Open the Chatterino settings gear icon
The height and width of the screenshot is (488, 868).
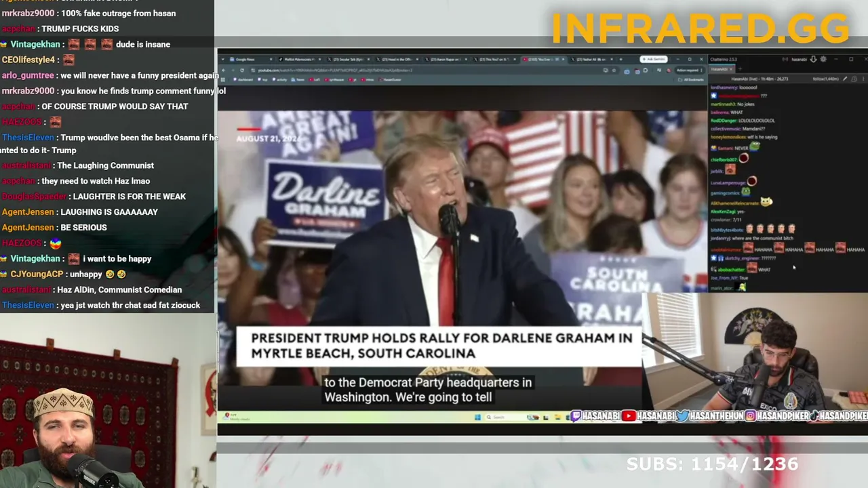tap(823, 60)
